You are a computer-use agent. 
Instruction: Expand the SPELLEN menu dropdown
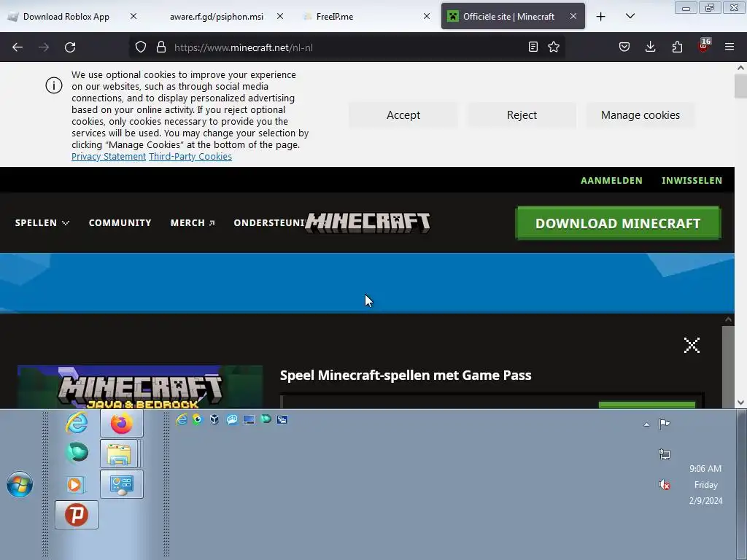coord(42,223)
